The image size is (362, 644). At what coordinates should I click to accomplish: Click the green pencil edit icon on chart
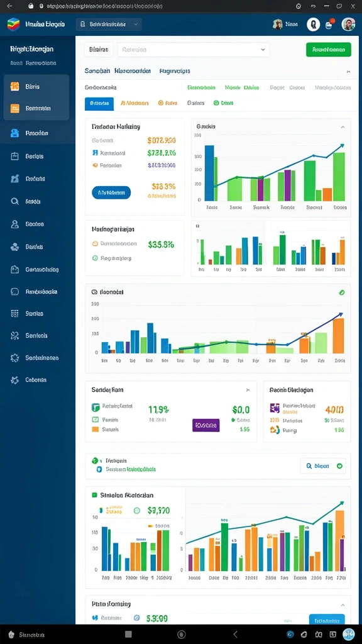tap(342, 292)
